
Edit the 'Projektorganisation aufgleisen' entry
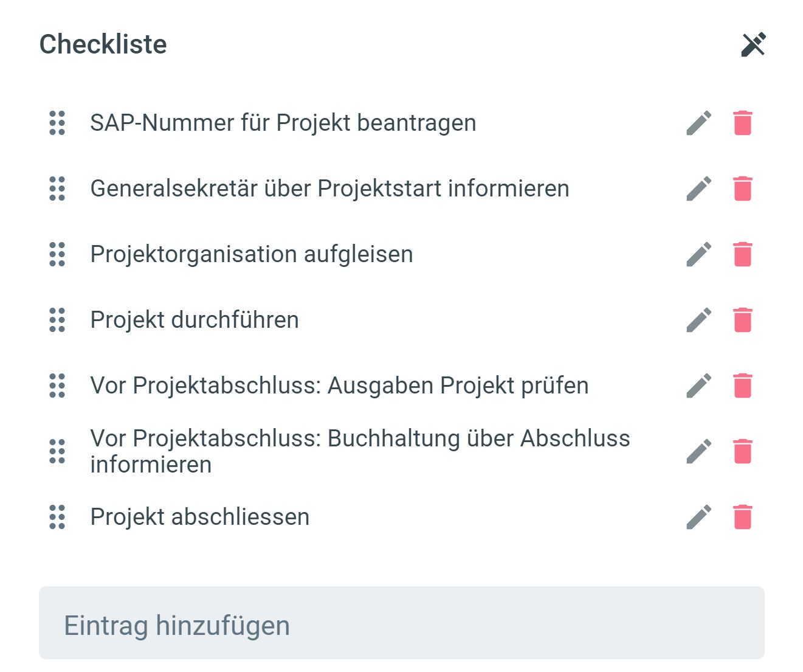(699, 254)
